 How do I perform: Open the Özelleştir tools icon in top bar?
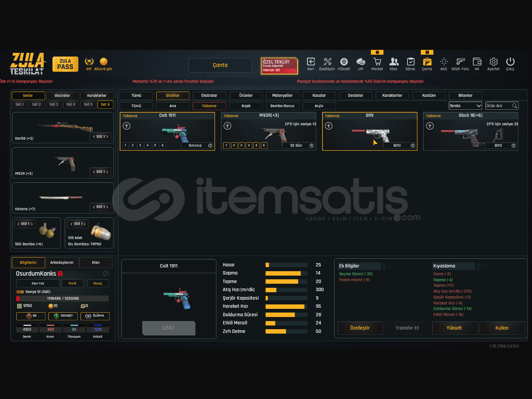327,62
